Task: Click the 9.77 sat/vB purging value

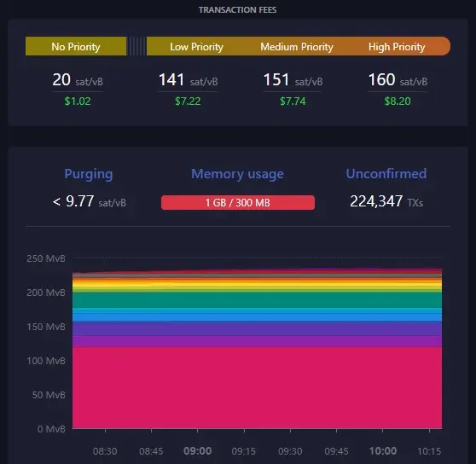Action: click(x=90, y=201)
